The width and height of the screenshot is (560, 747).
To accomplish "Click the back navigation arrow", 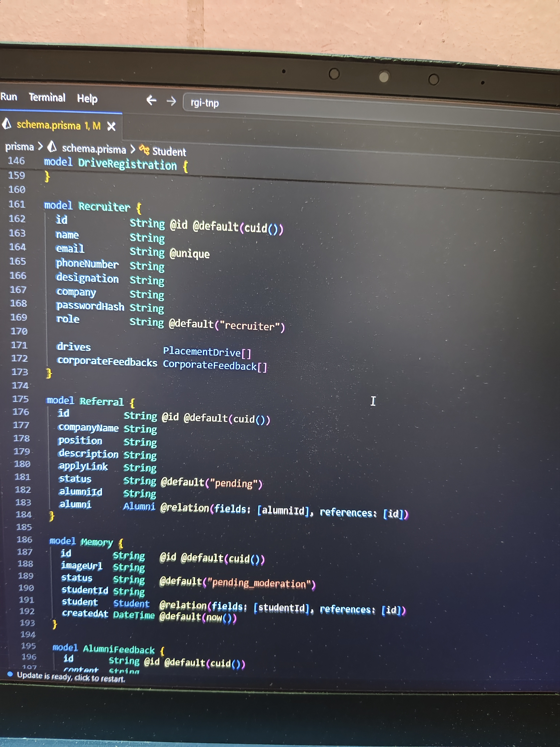I will [151, 100].
